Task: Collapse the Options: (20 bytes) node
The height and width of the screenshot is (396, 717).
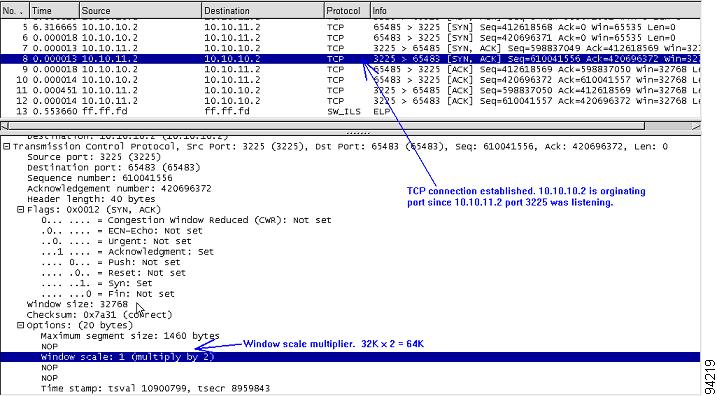Action: coord(20,326)
